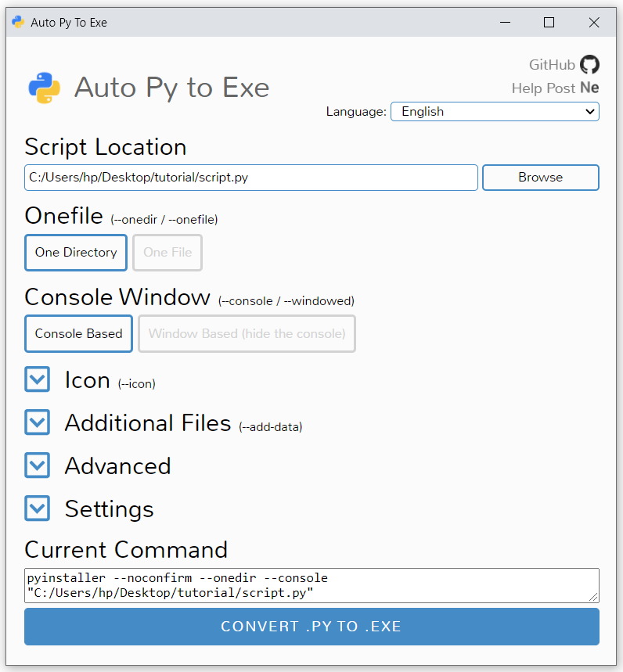This screenshot has height=672, width=623.
Task: Grab the resize handle of command box
Action: point(594,598)
